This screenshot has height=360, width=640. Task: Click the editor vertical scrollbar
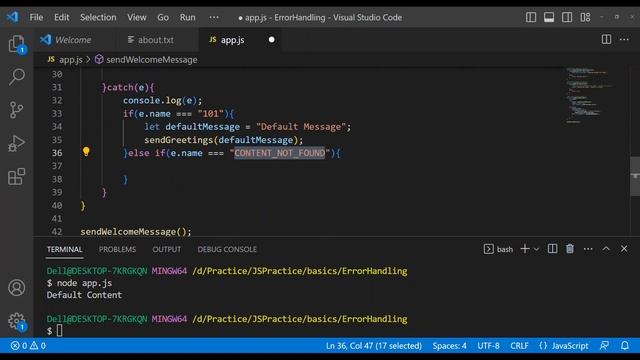point(635,176)
